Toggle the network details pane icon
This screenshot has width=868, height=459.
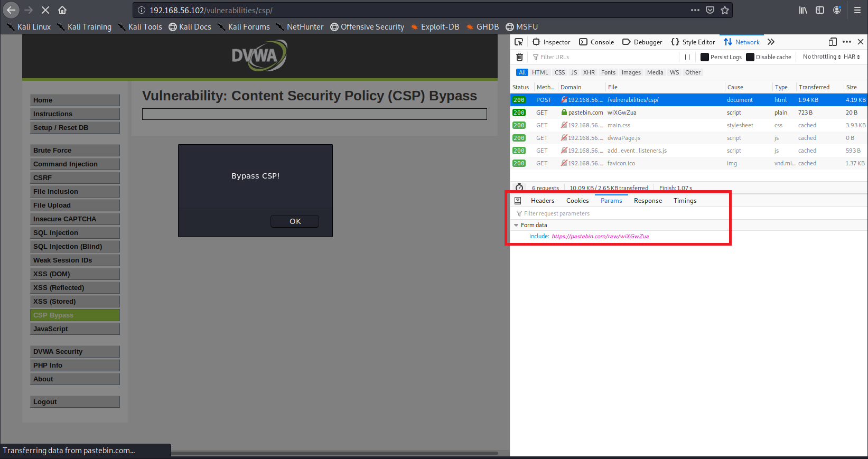tap(518, 201)
